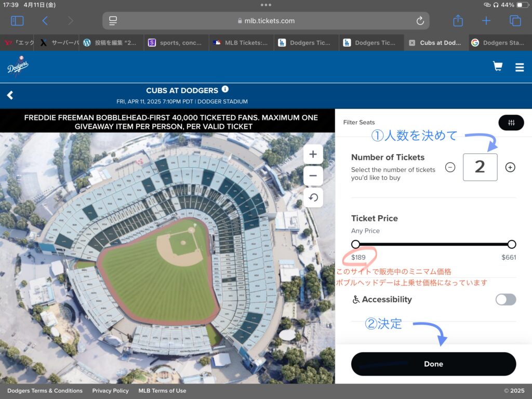Select the minimum price slider handle
532x399 pixels.
tap(355, 244)
